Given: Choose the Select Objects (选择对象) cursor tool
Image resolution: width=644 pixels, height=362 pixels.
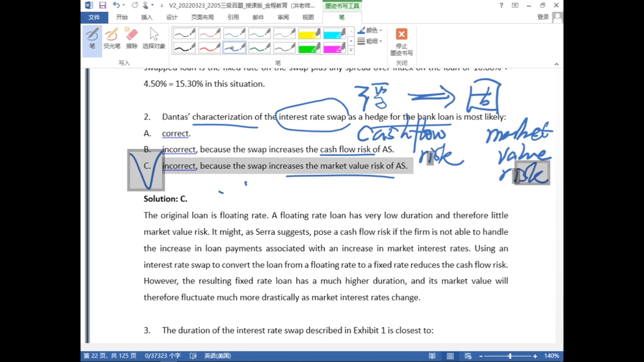Looking at the screenshot, I should 154,39.
